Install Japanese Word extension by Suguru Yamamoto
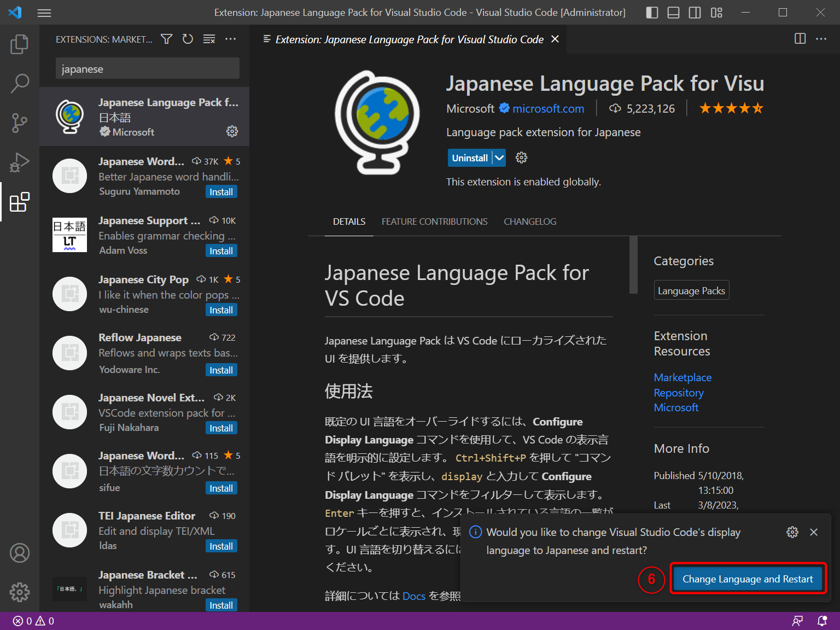 [221, 192]
